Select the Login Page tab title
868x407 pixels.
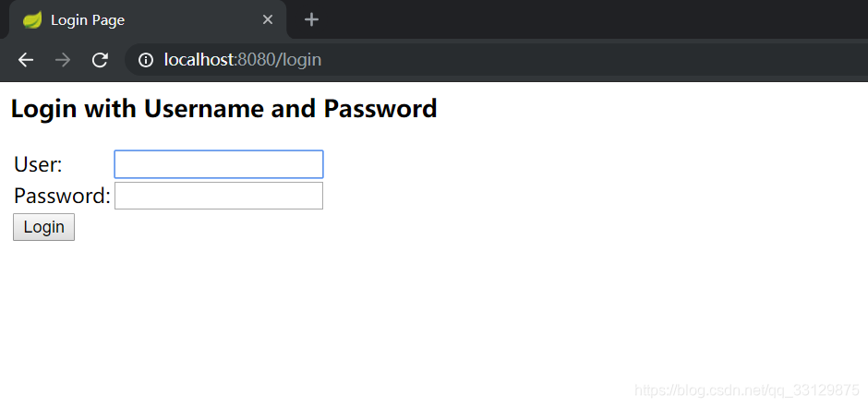tap(88, 20)
